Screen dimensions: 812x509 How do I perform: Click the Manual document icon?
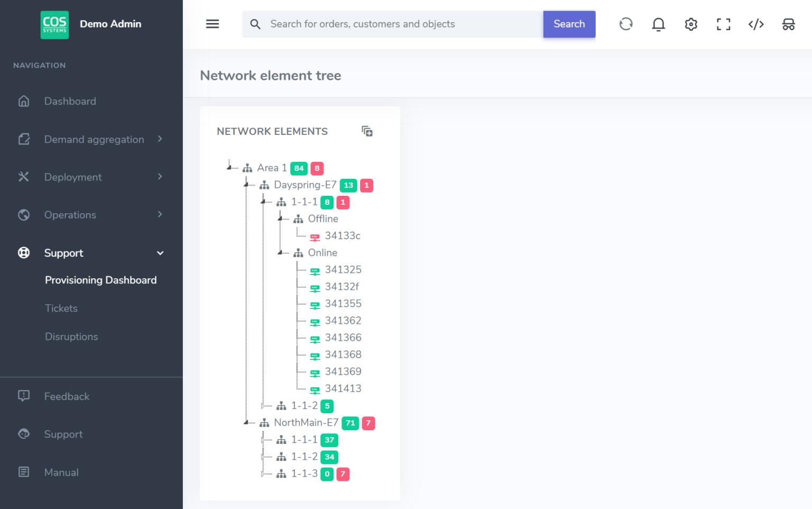[24, 472]
